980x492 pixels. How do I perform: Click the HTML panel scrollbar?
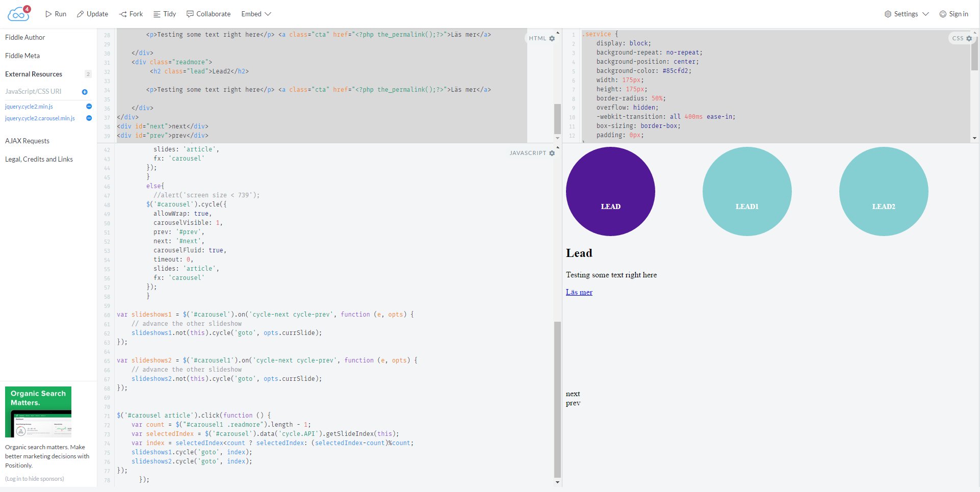coord(557,118)
